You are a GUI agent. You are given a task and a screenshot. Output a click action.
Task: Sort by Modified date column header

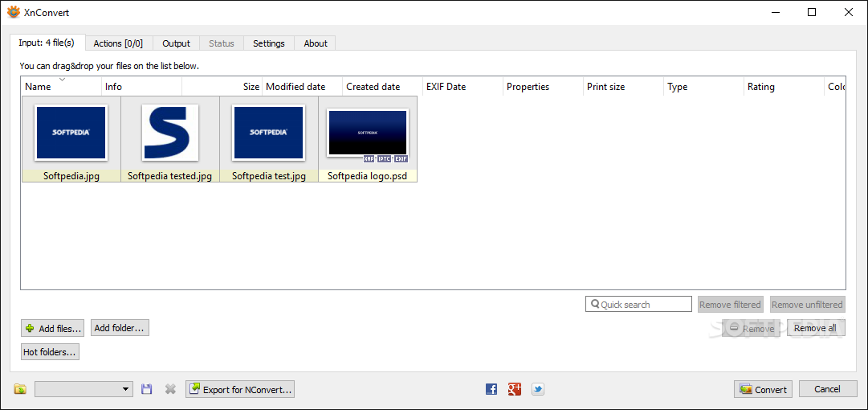(302, 87)
